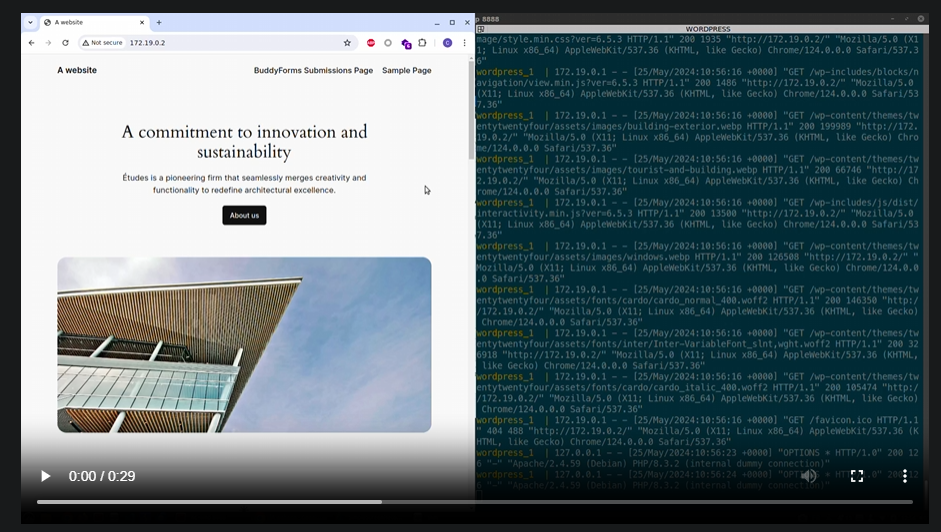Open video more options menu

tap(904, 477)
